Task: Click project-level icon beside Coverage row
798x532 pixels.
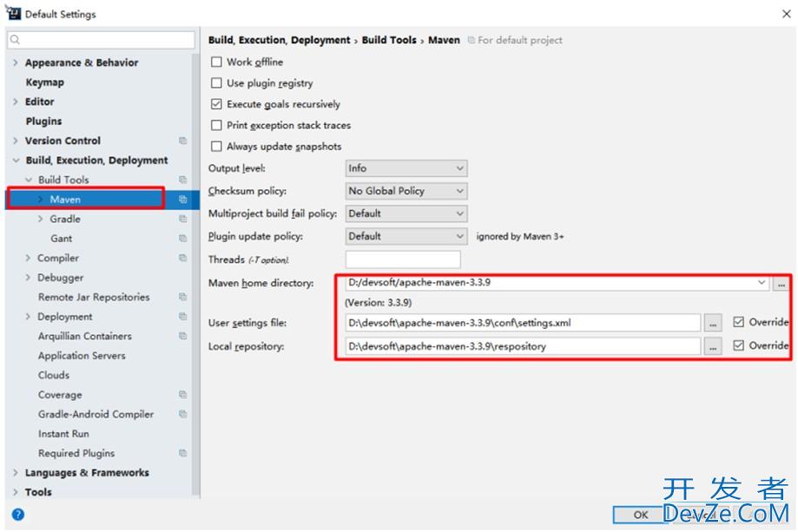Action: point(182,394)
